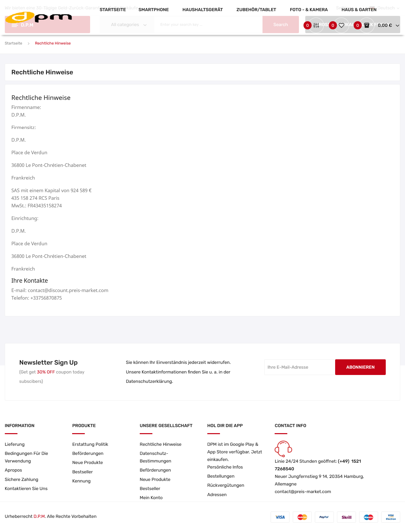Click the E-mail contact@discount.preis-market.com line
The image size is (405, 532).
[x=60, y=290]
